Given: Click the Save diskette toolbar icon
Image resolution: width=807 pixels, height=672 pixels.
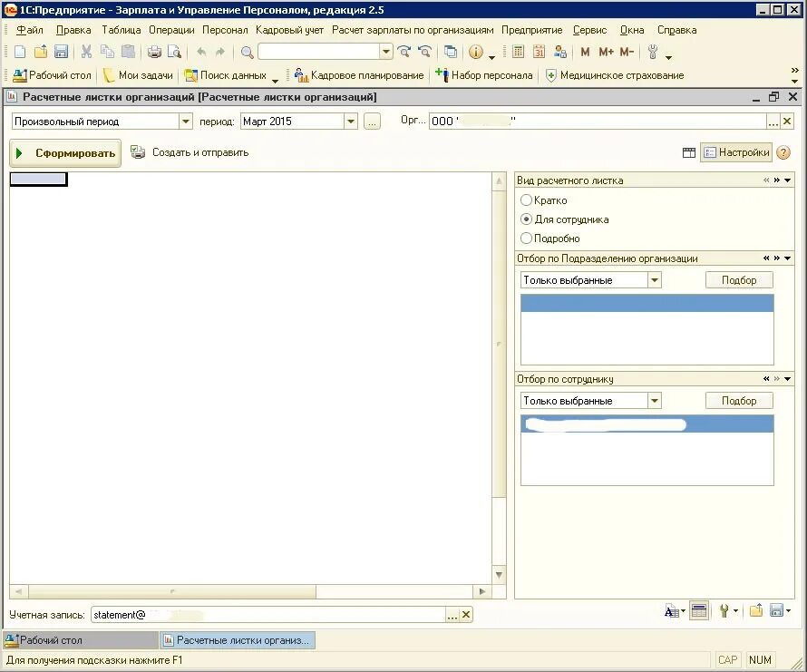Looking at the screenshot, I should click(62, 52).
